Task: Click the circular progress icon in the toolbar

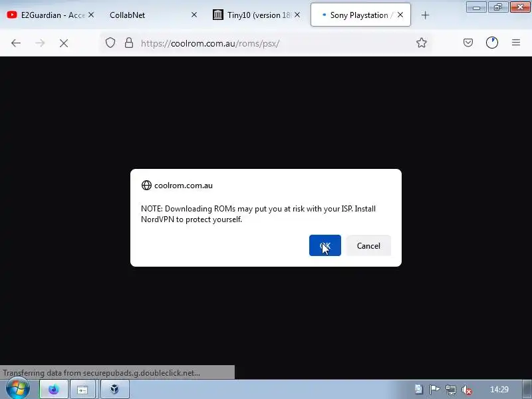Action: pos(492,43)
